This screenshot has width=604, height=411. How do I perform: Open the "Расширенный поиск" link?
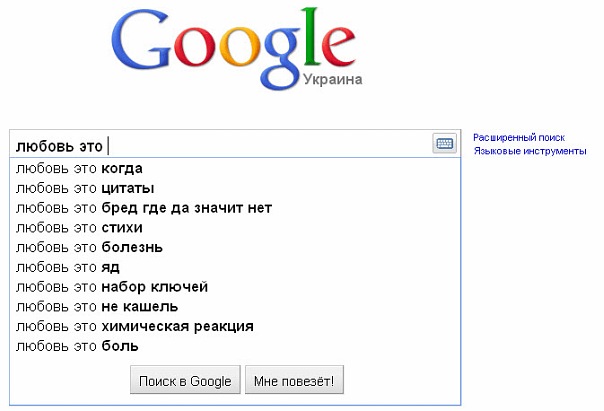click(x=519, y=137)
